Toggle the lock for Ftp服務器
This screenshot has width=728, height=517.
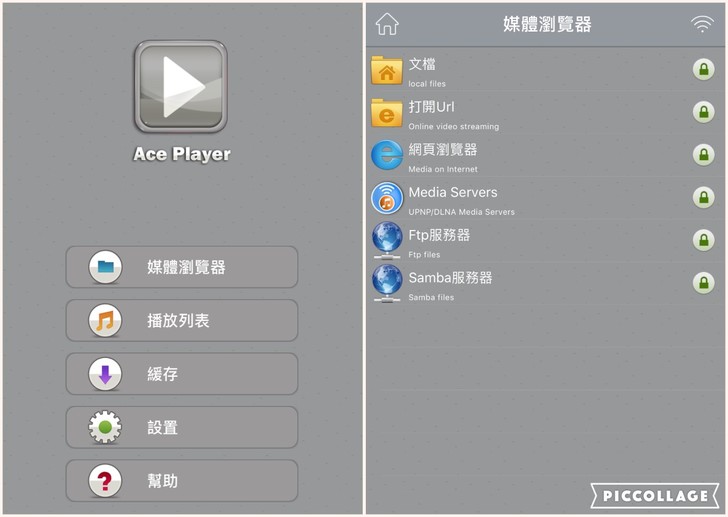click(x=703, y=240)
